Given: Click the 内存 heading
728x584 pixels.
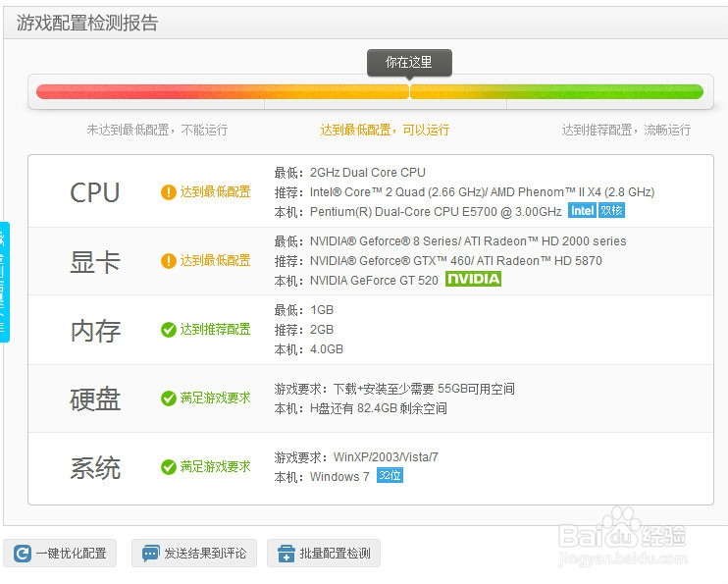Looking at the screenshot, I should (x=95, y=331).
